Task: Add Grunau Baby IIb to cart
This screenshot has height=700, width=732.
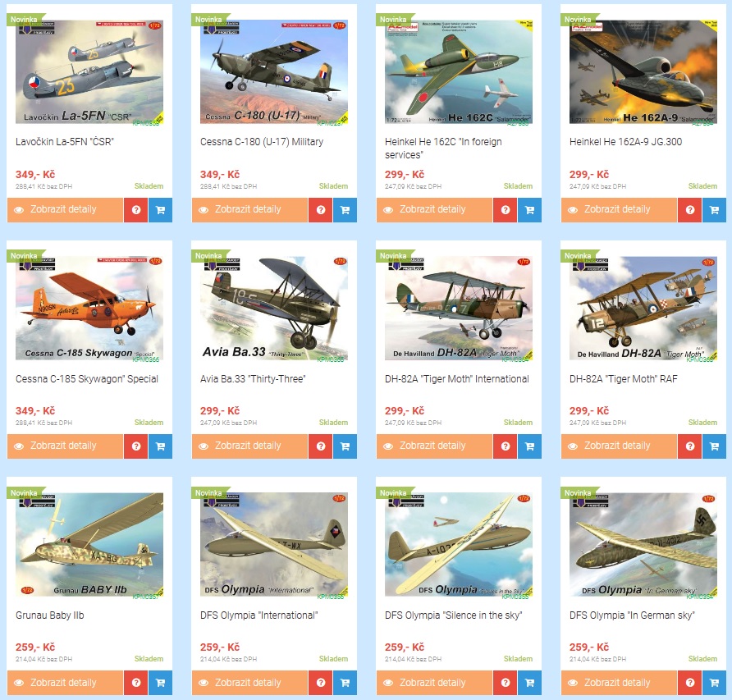Action: pyautogui.click(x=160, y=683)
